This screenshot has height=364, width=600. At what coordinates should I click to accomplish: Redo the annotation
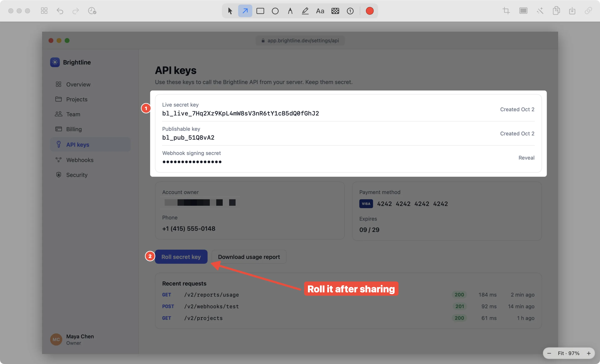click(76, 11)
